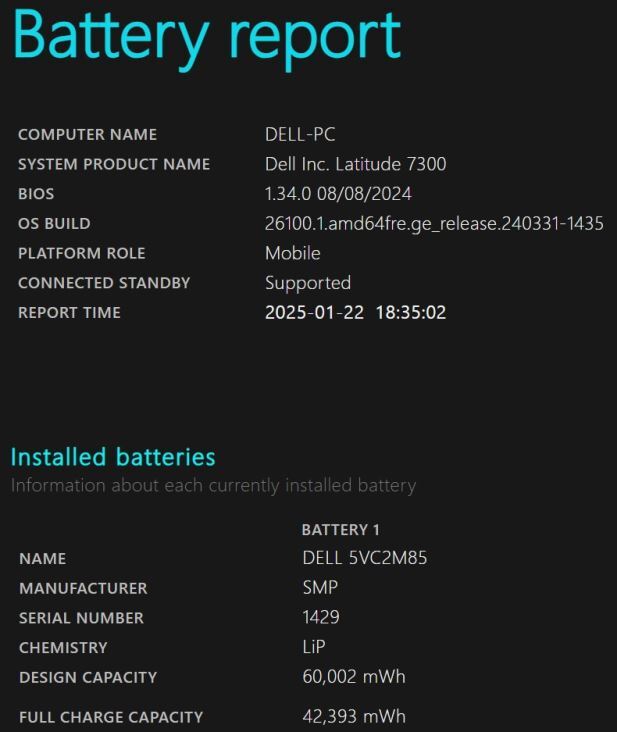Screen dimensions: 617x732
Task: Click the battery name DELL 5VC2M85
Action: pos(364,558)
